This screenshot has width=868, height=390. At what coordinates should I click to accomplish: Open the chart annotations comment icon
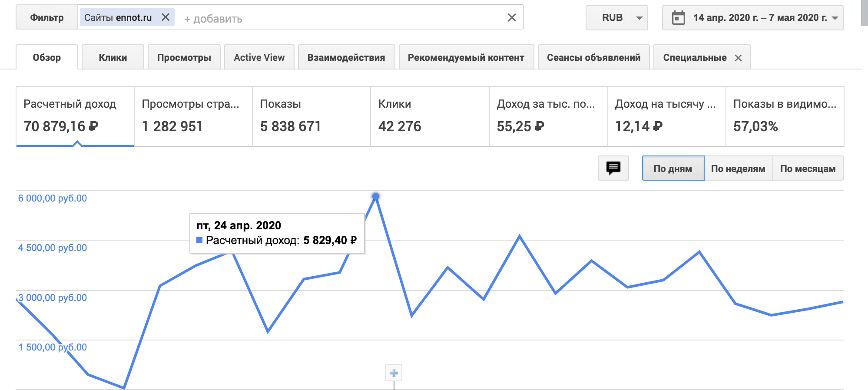pos(613,168)
